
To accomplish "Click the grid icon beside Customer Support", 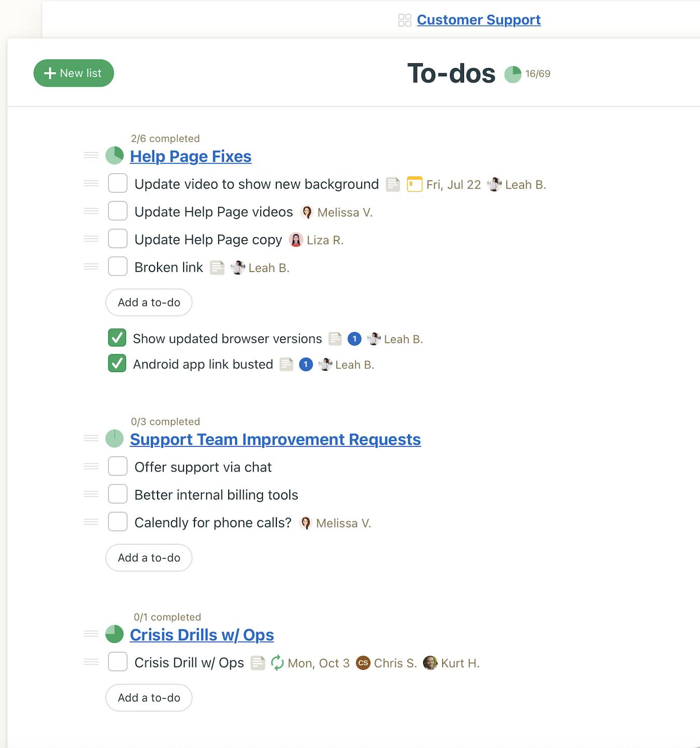I will tap(405, 20).
